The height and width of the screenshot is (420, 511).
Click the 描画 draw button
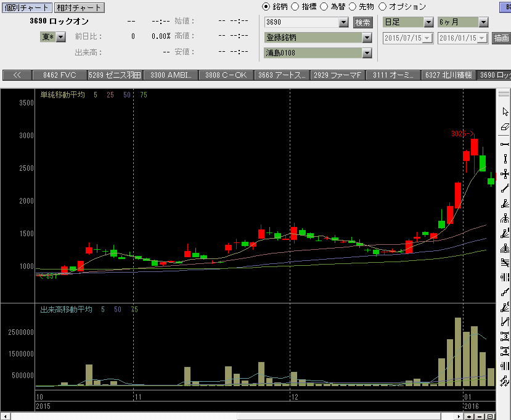coord(501,38)
